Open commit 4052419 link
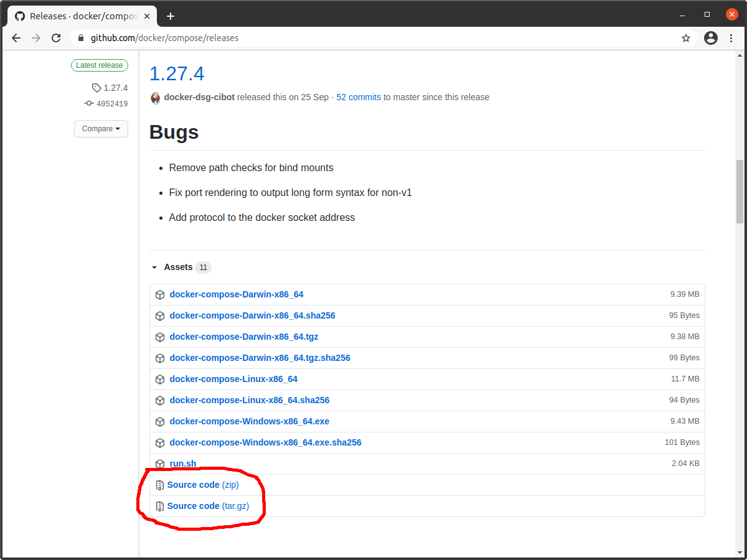This screenshot has width=747, height=560. click(x=112, y=104)
